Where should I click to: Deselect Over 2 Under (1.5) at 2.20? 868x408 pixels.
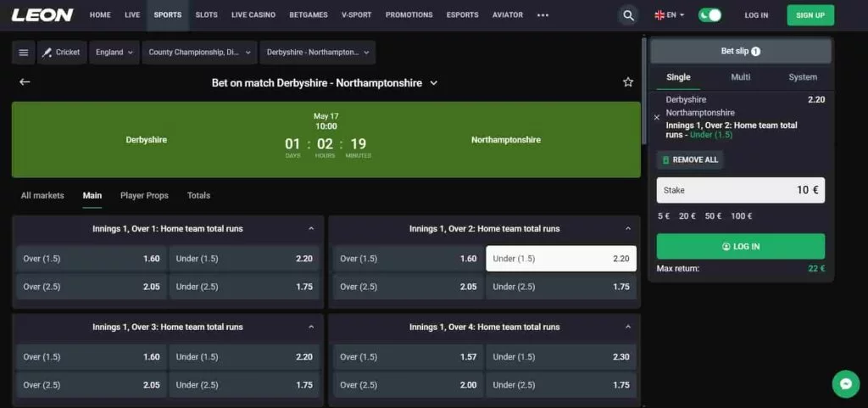(561, 259)
